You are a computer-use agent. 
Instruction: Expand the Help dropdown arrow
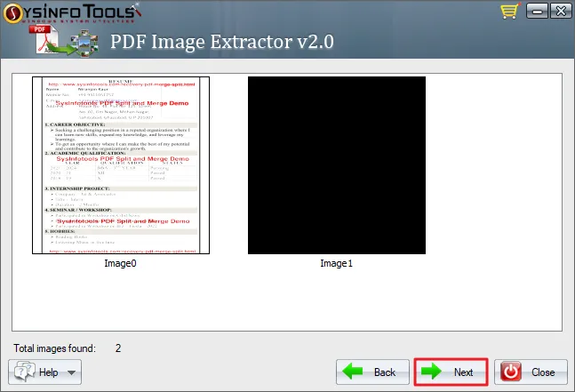(x=71, y=372)
